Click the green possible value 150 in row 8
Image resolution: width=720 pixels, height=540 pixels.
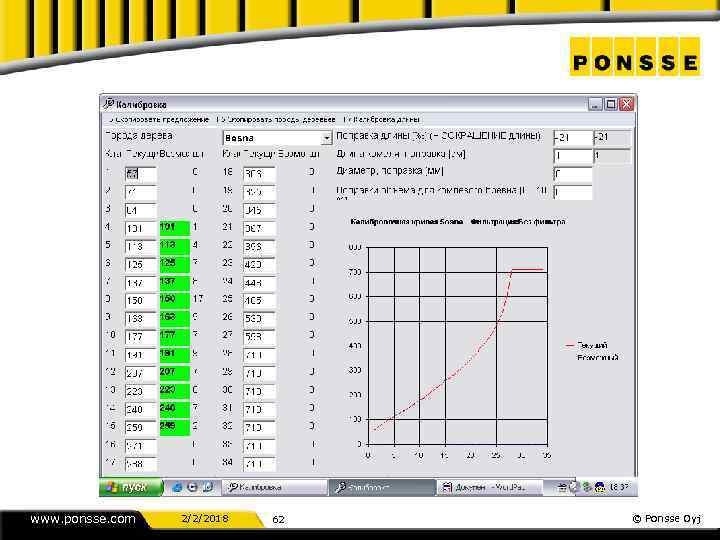point(174,300)
